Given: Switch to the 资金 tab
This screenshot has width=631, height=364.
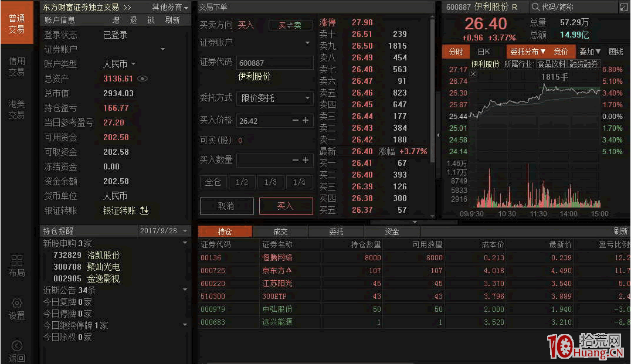Looking at the screenshot, I should coord(392,232).
